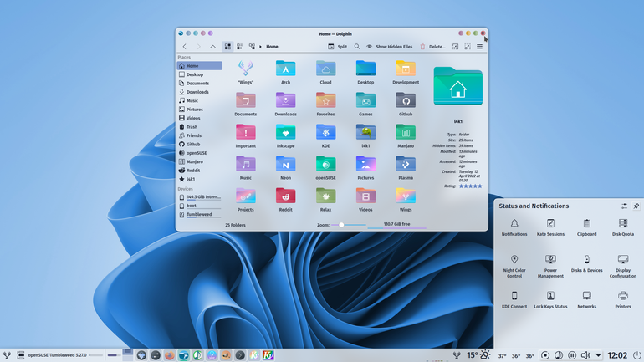Open Trash in Places sidebar
This screenshot has height=362, width=644.
pos(200,127)
